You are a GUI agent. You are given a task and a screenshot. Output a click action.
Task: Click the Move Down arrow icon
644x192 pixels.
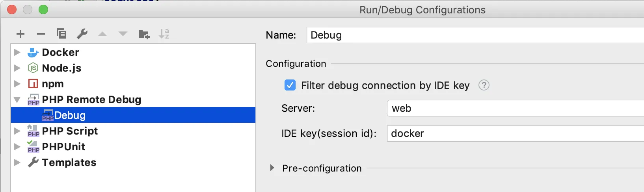point(123,34)
